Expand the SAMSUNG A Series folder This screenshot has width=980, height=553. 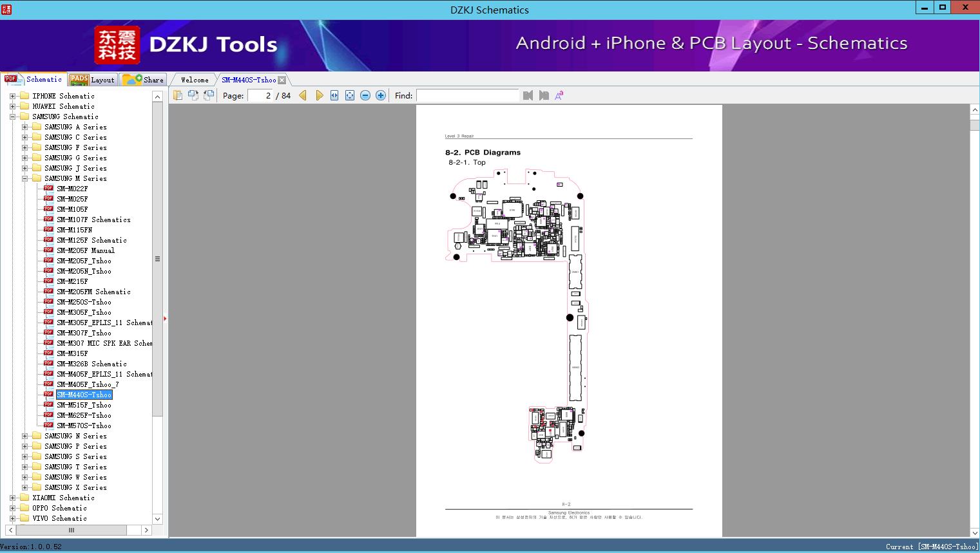click(24, 127)
